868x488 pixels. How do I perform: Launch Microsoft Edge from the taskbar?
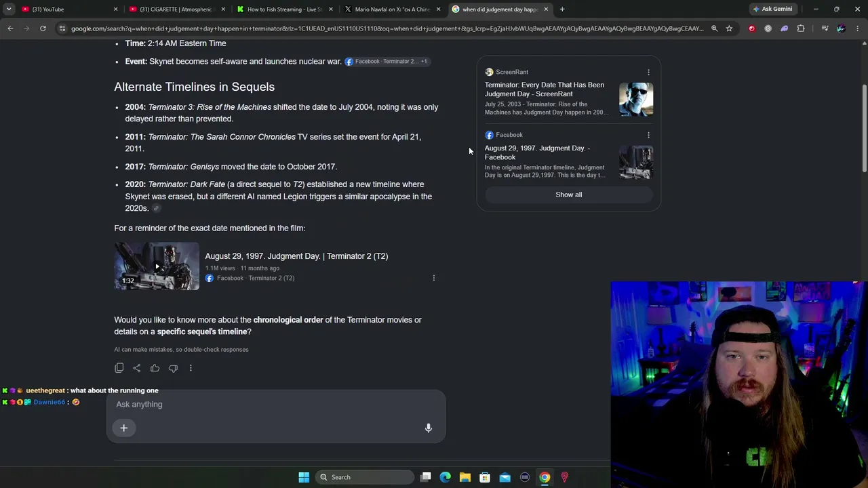[x=446, y=477]
